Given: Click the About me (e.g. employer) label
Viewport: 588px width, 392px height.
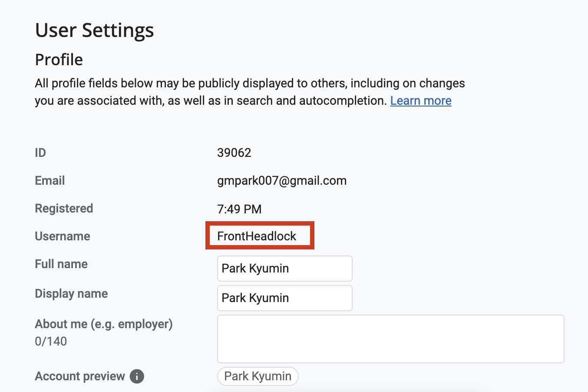Looking at the screenshot, I should (104, 324).
